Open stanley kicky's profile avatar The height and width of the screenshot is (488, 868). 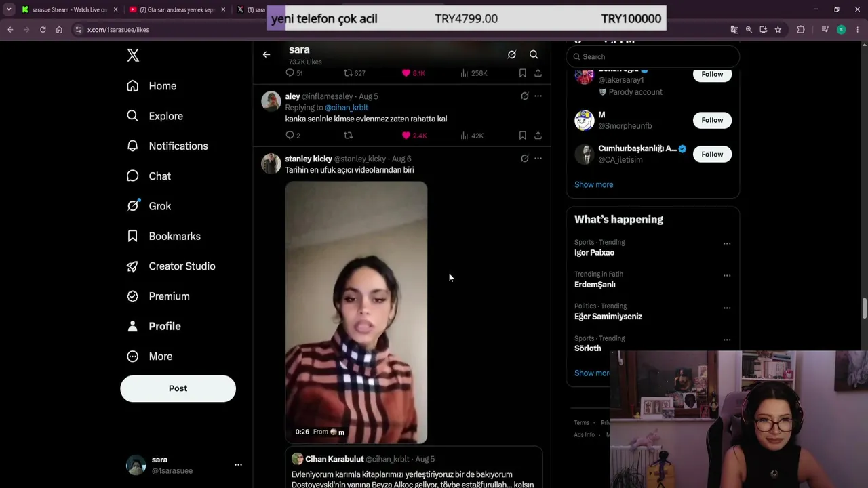coord(271,163)
